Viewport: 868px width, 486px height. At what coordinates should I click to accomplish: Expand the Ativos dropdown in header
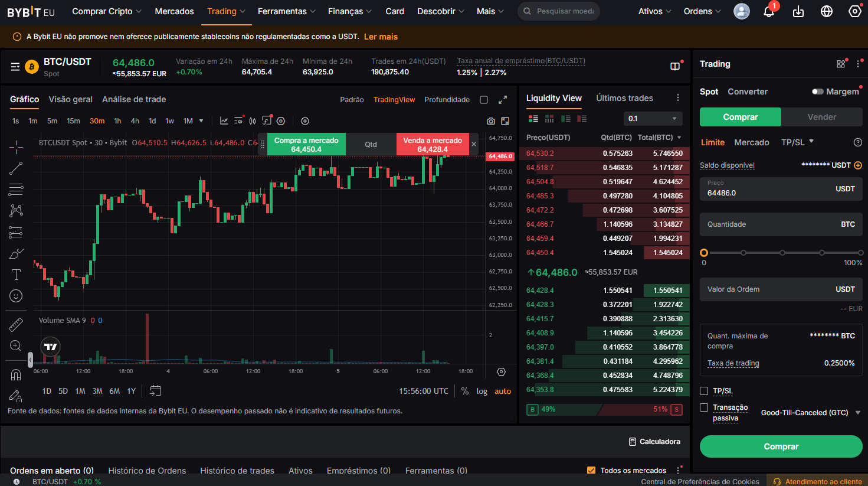click(x=655, y=11)
